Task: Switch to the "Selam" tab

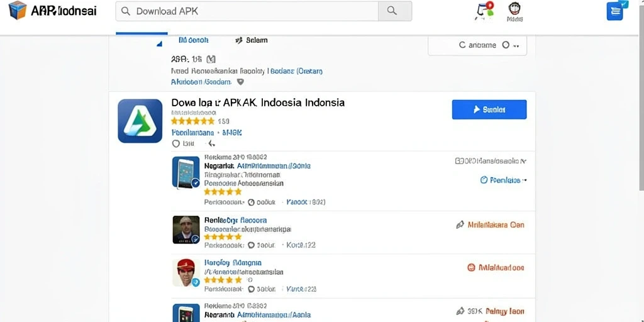Action: [252, 40]
